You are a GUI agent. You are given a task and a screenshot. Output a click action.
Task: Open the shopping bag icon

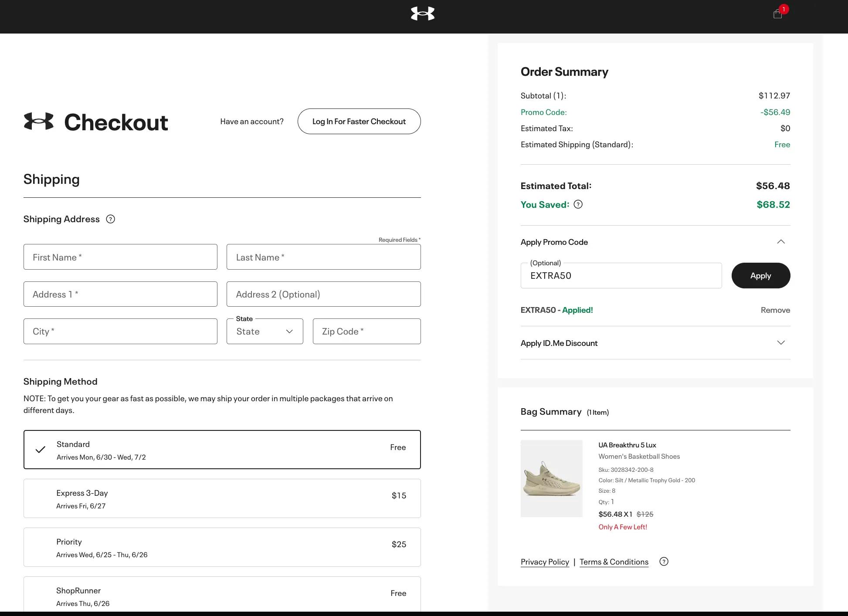coord(778,14)
